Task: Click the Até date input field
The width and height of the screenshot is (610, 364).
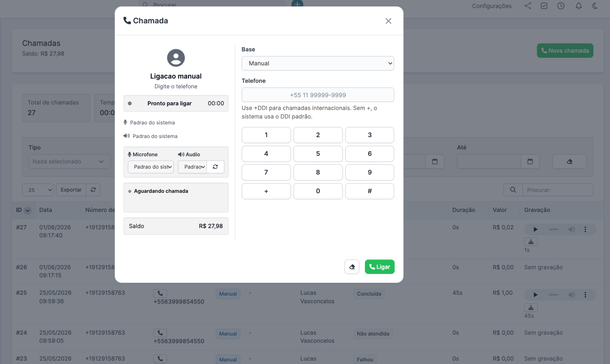Action: coord(489,161)
